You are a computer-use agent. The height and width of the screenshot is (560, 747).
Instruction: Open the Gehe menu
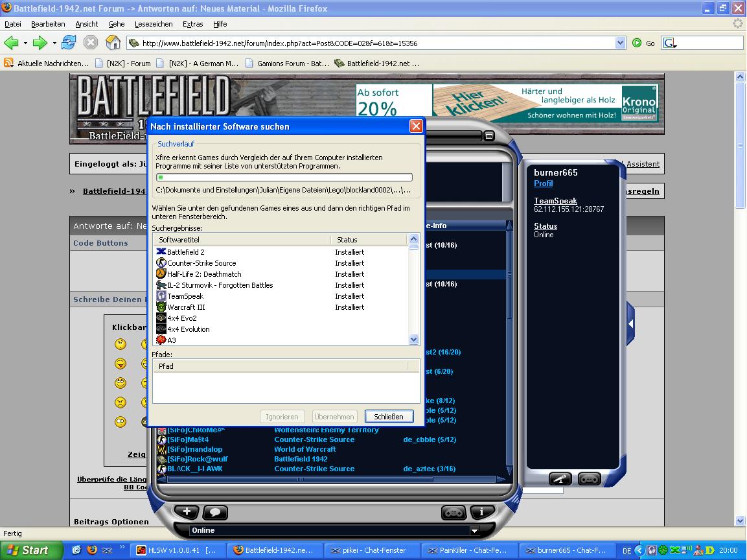(116, 24)
